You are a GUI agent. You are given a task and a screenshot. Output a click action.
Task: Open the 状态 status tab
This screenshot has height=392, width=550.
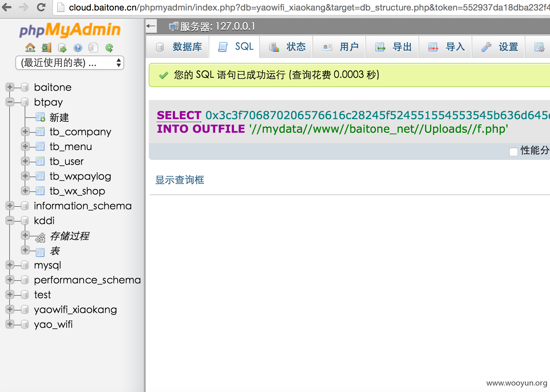tap(286, 47)
